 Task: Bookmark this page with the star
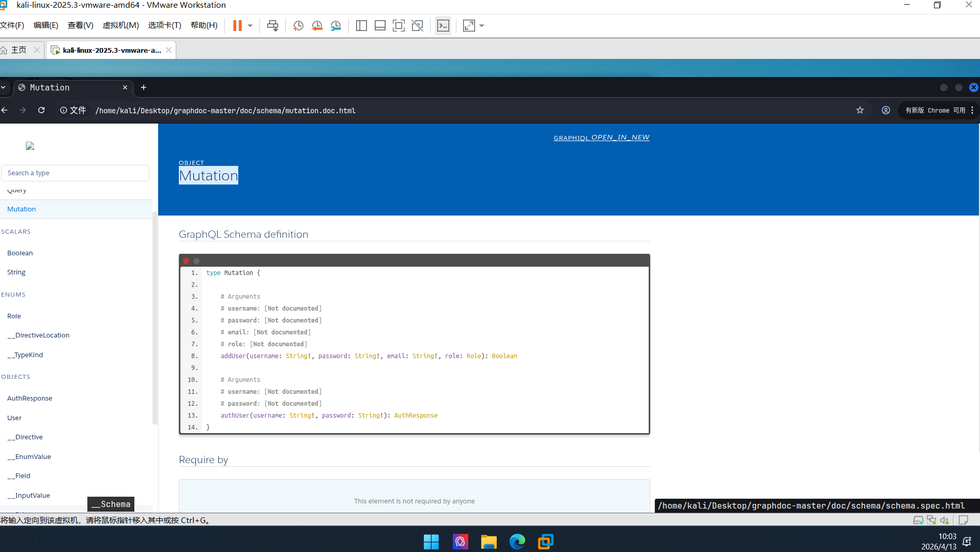tap(860, 110)
